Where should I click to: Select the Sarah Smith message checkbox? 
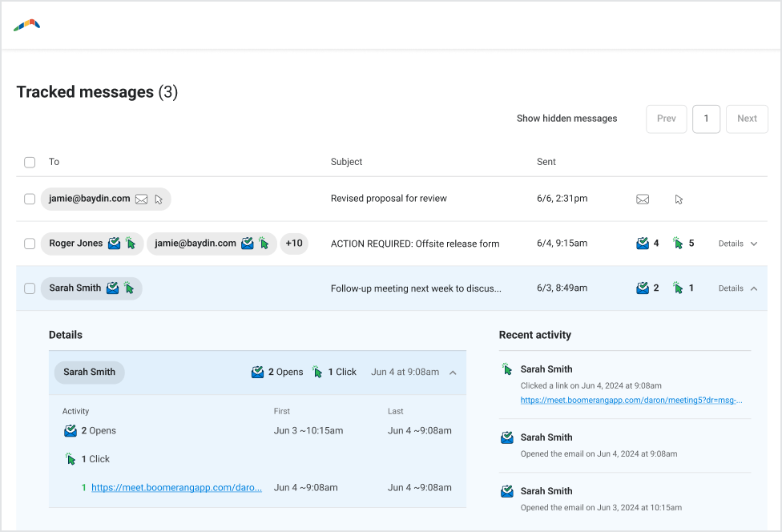pyautogui.click(x=30, y=288)
